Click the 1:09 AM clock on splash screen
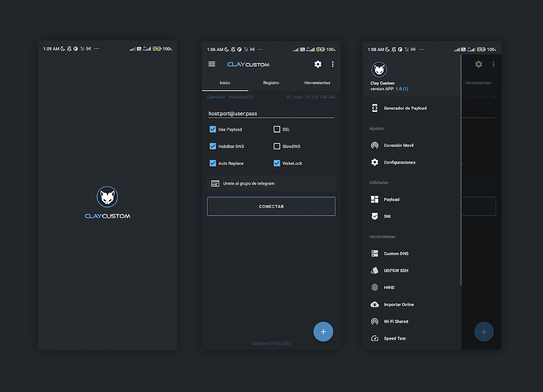This screenshot has width=543, height=392. [51, 49]
